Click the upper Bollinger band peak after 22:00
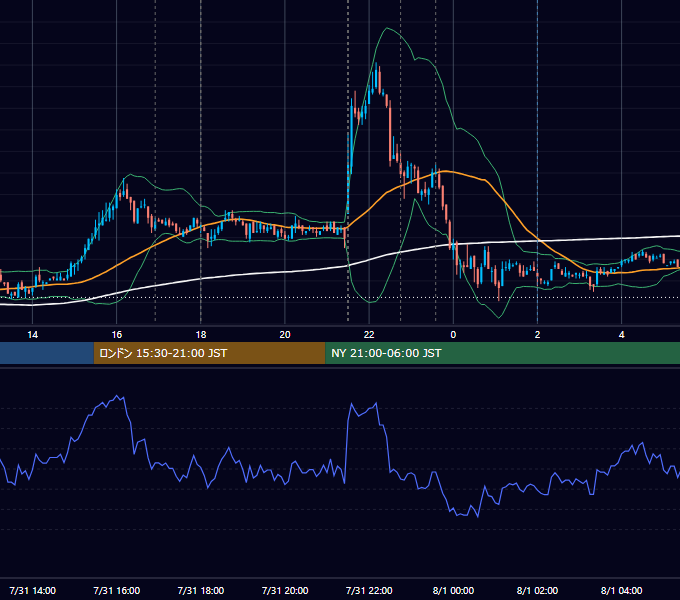Image resolution: width=680 pixels, height=600 pixels. coord(387,28)
